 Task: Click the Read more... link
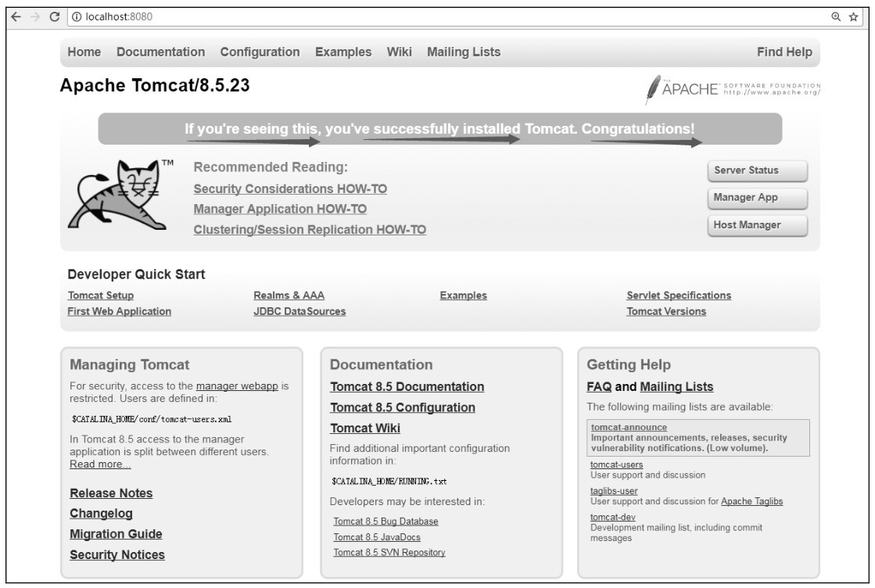pyautogui.click(x=100, y=464)
